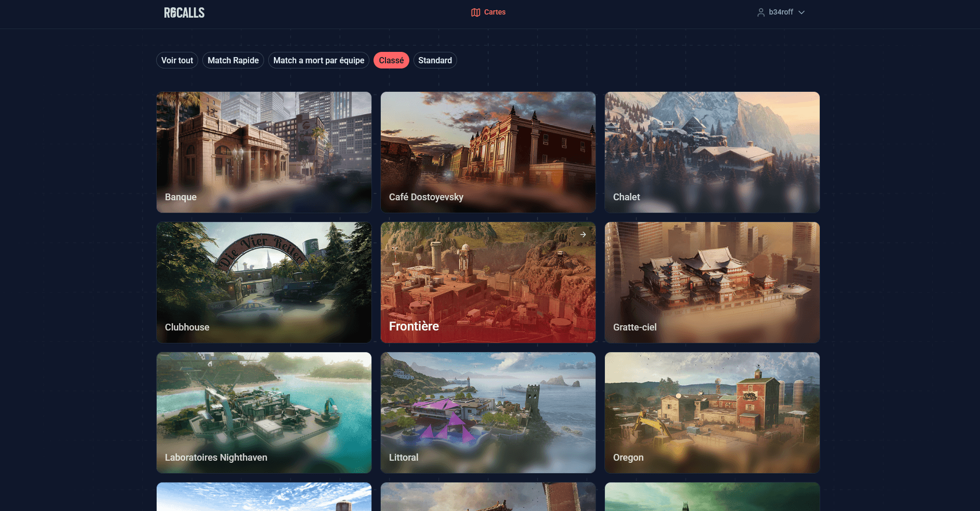Open the Oregon map card
The width and height of the screenshot is (980, 511).
(x=712, y=412)
